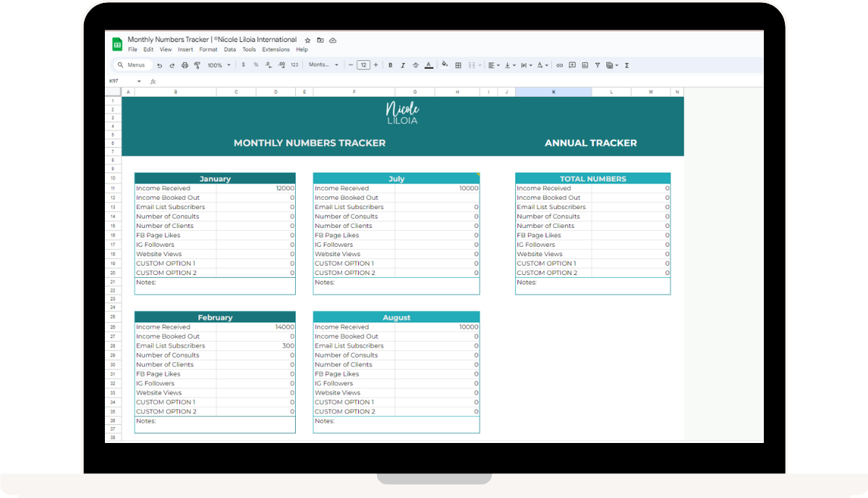Open the name box dropdown arrow
The height and width of the screenshot is (498, 868).
point(139,81)
